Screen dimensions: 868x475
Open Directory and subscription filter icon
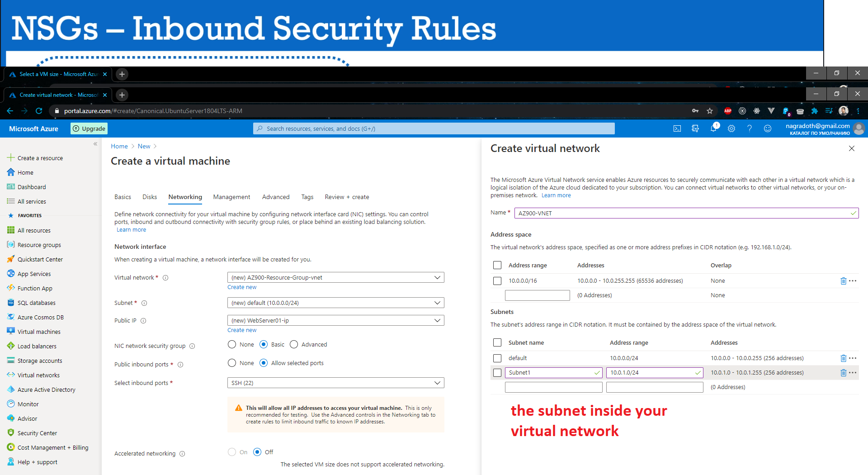[x=695, y=128]
